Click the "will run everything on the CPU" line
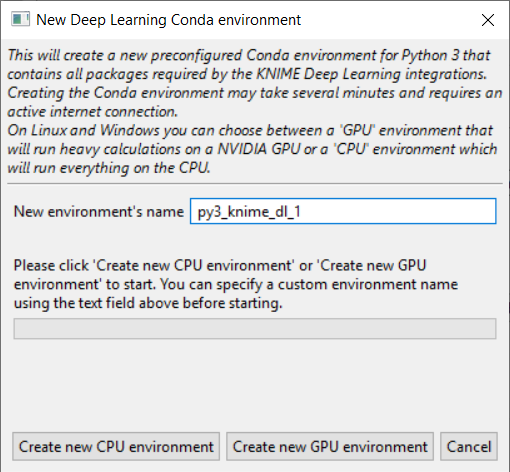This screenshot has width=510, height=472. (x=109, y=168)
